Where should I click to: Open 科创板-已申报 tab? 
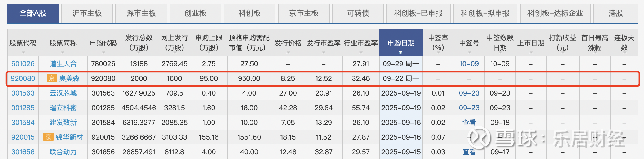(419, 13)
